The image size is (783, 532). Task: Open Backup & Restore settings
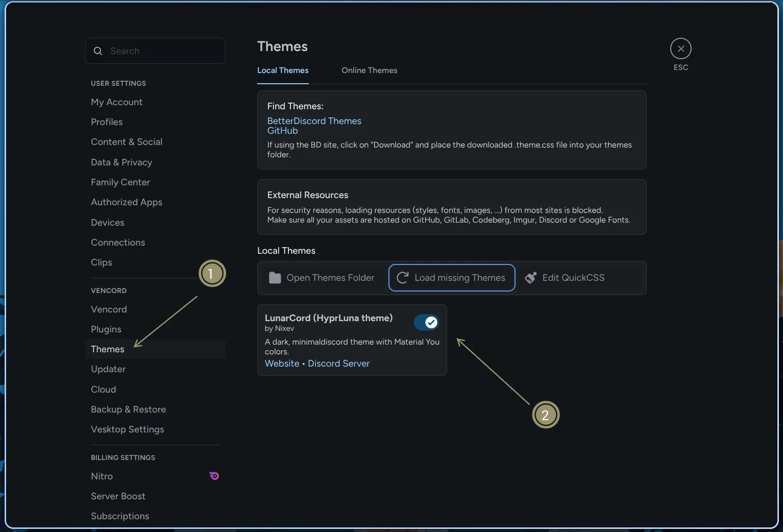(x=128, y=409)
